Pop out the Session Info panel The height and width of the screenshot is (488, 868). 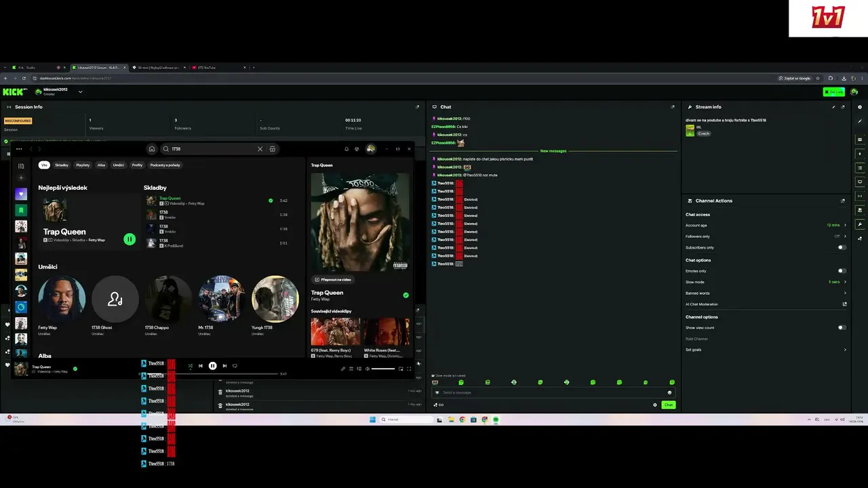tap(417, 107)
